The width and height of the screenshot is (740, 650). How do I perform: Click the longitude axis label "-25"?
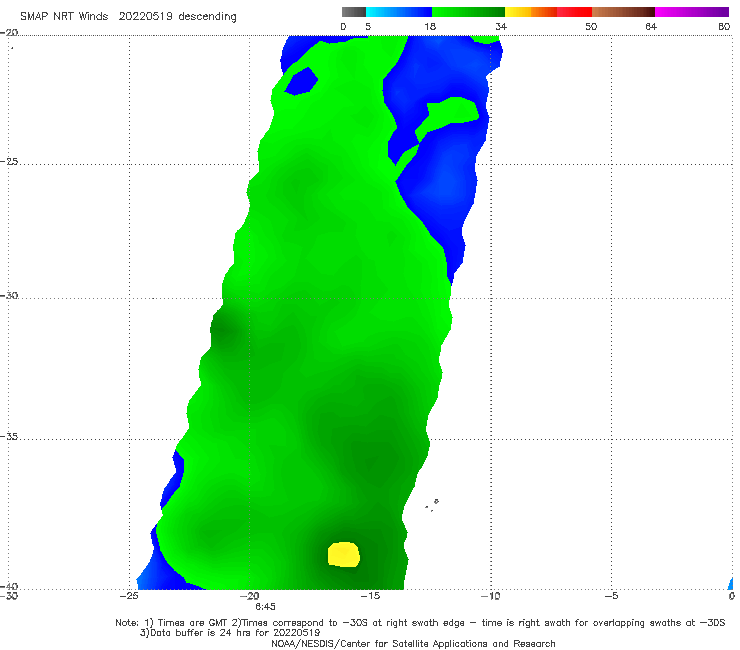tap(129, 596)
